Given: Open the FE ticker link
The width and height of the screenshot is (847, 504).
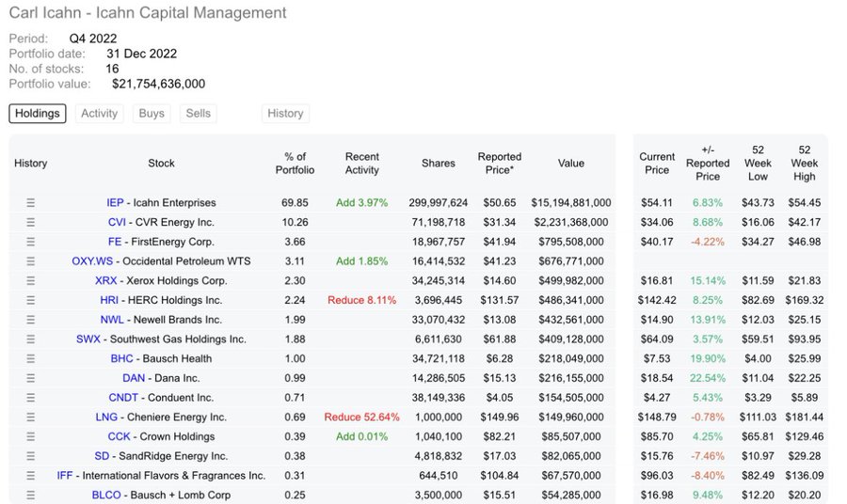Looking at the screenshot, I should (115, 242).
